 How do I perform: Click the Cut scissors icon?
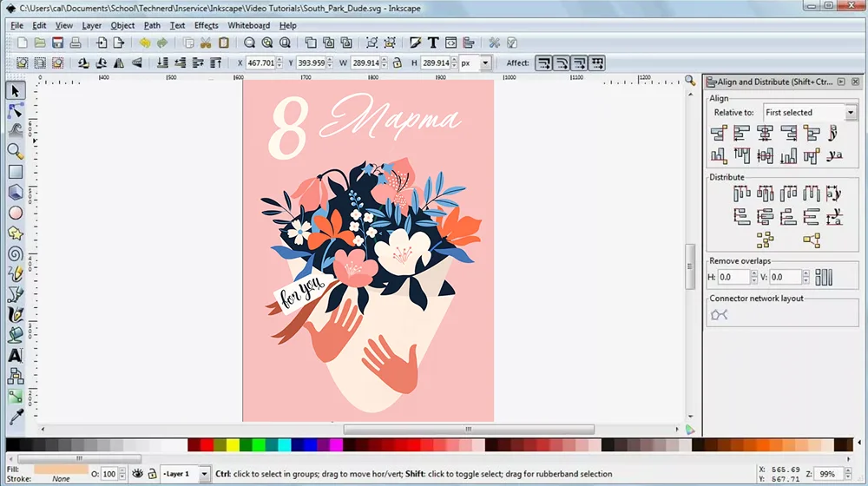coord(206,43)
